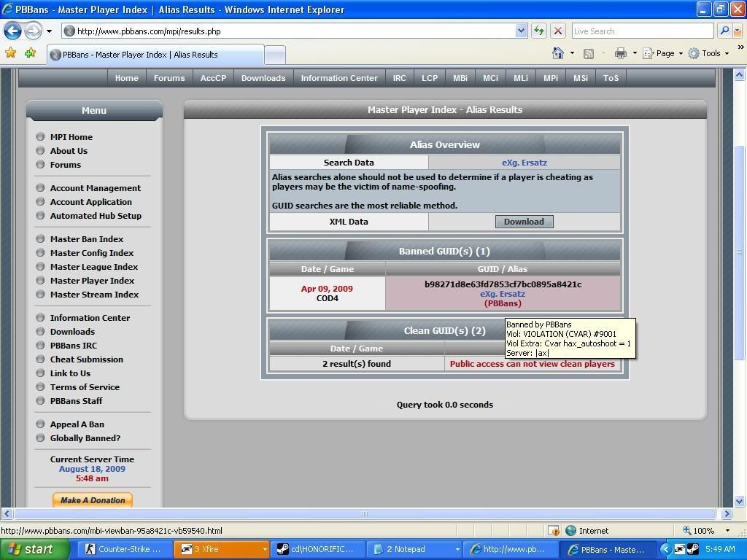Click the Apr 09, 2009 ban date

click(327, 289)
